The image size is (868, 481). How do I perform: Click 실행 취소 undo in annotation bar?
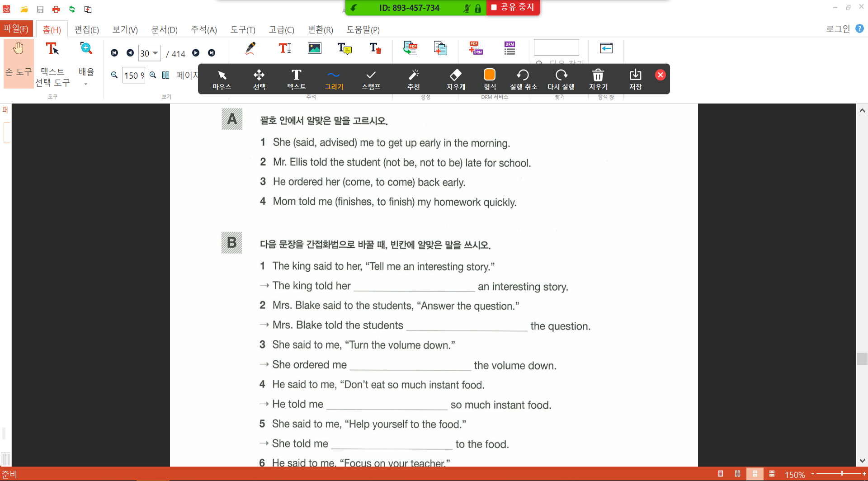pos(523,80)
